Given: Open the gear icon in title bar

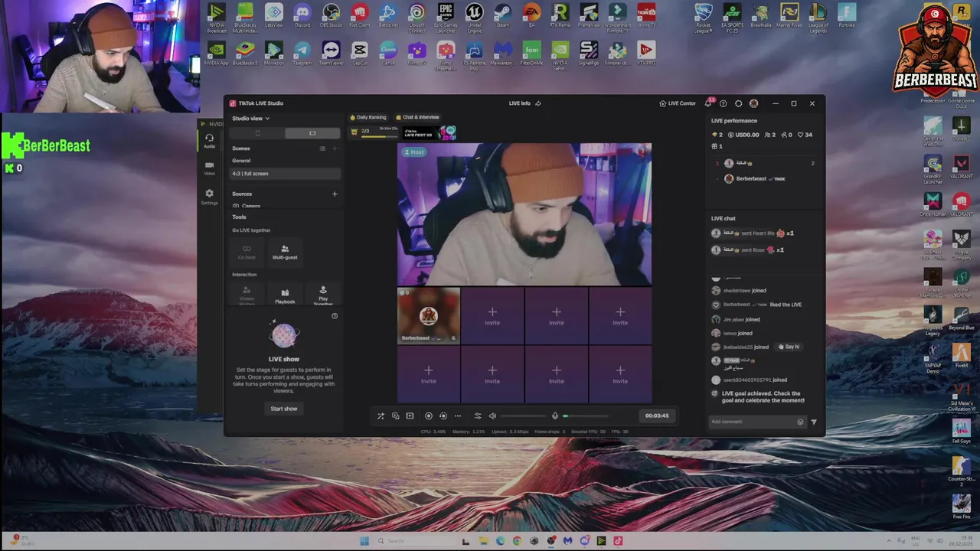Looking at the screenshot, I should click(738, 103).
